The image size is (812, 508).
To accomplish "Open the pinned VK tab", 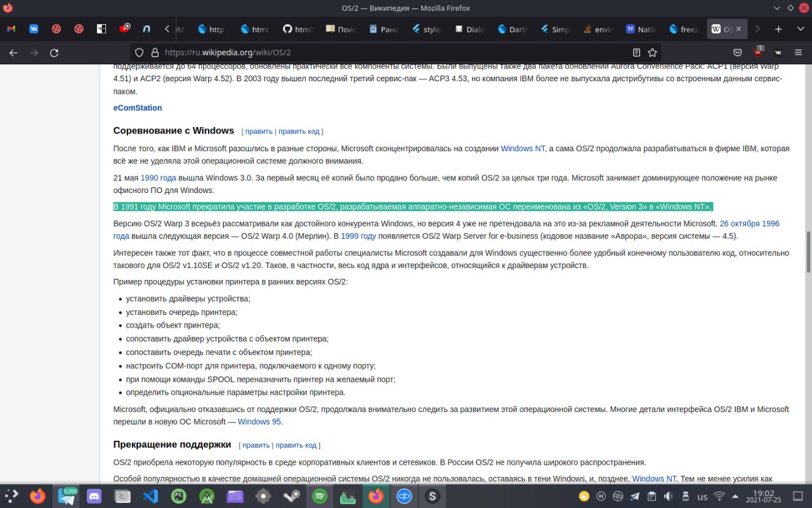I will click(34, 29).
